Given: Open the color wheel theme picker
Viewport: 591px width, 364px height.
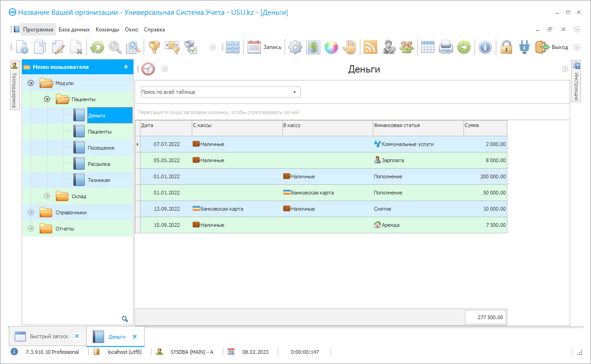Looking at the screenshot, I should tap(331, 47).
